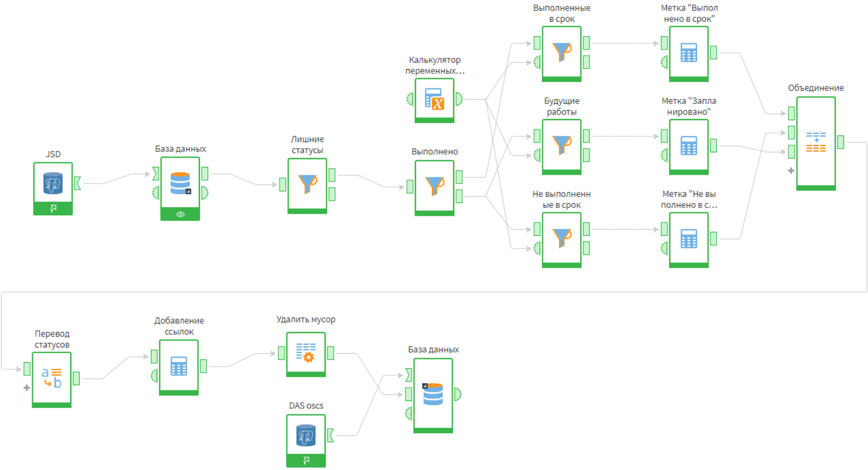Image resolution: width=868 pixels, height=470 pixels.
Task: Select the bottom База данных export node
Action: tap(433, 395)
